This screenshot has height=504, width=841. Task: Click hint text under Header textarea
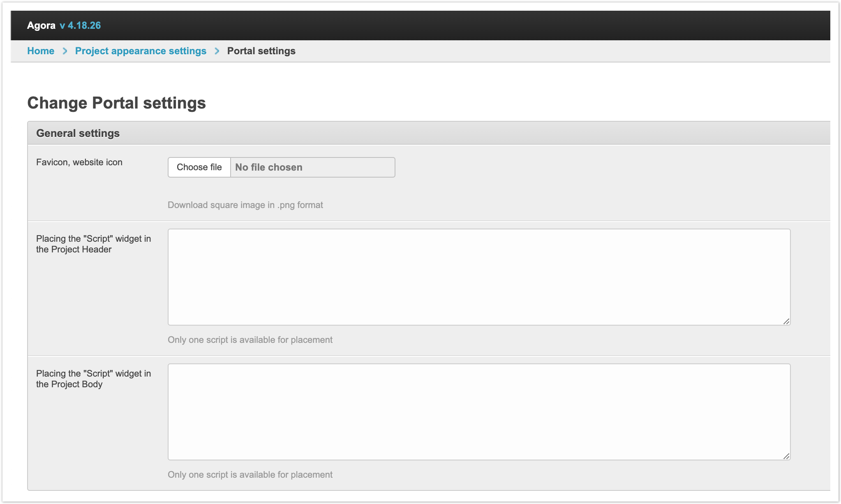click(250, 340)
